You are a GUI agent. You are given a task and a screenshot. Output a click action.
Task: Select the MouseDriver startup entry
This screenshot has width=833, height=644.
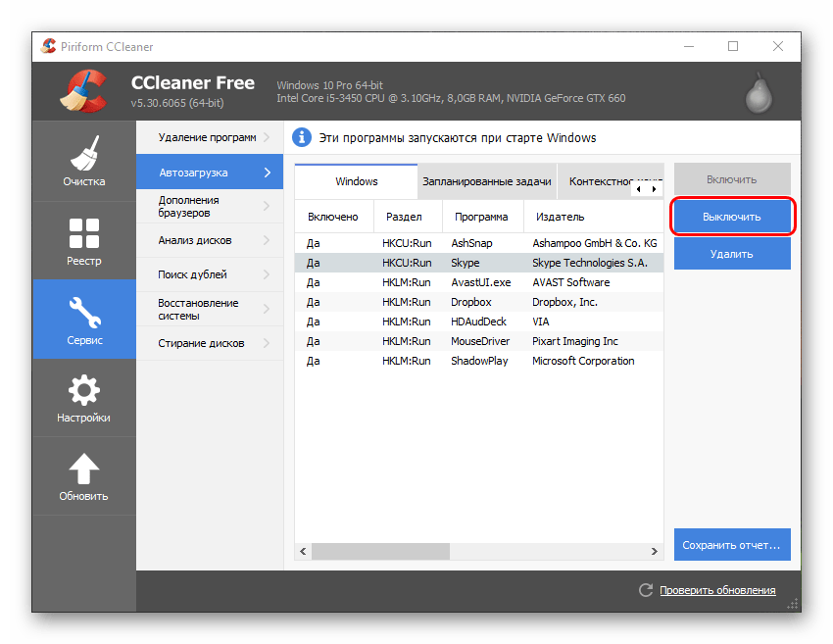pyautogui.click(x=479, y=341)
